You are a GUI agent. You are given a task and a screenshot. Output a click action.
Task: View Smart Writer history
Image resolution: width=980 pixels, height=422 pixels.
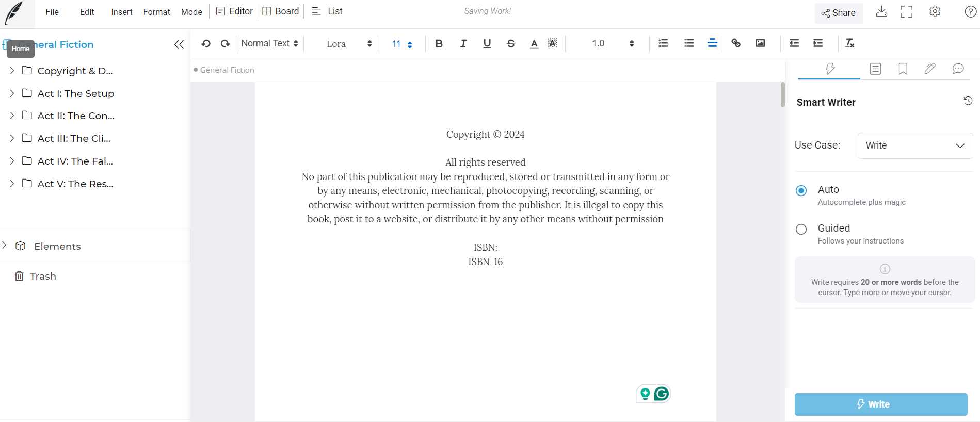coord(968,101)
